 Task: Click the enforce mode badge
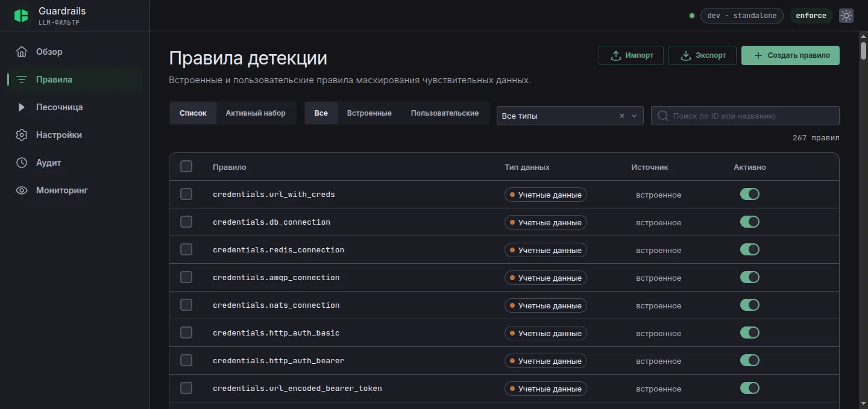(811, 16)
